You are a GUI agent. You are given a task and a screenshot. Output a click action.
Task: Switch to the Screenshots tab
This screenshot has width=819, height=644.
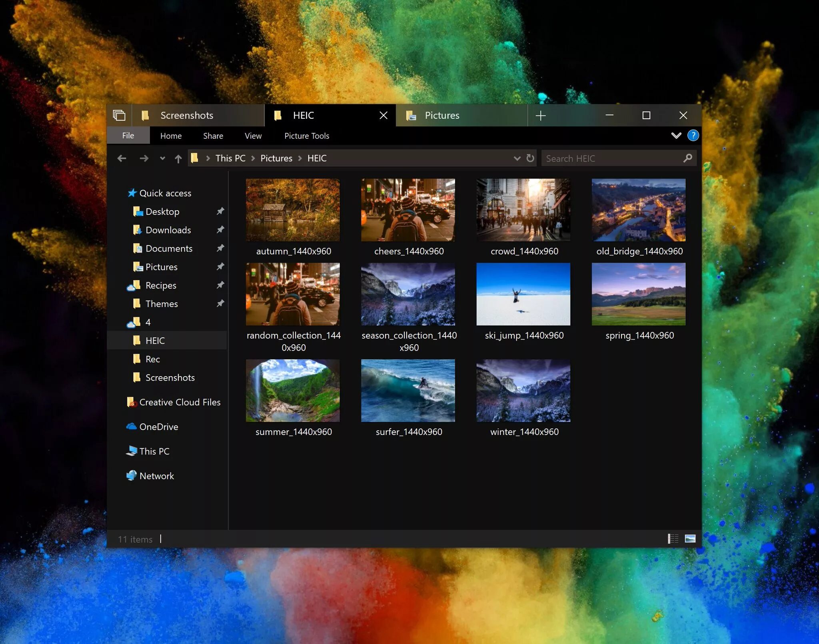point(187,116)
